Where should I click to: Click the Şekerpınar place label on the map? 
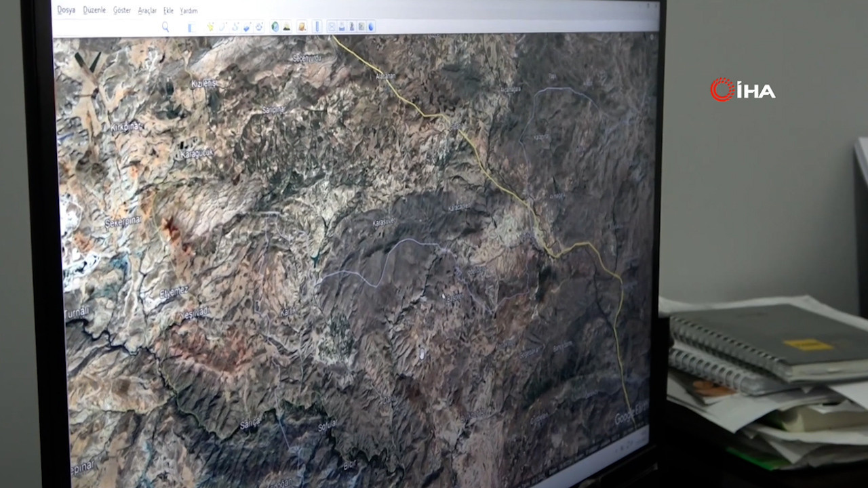pos(122,222)
